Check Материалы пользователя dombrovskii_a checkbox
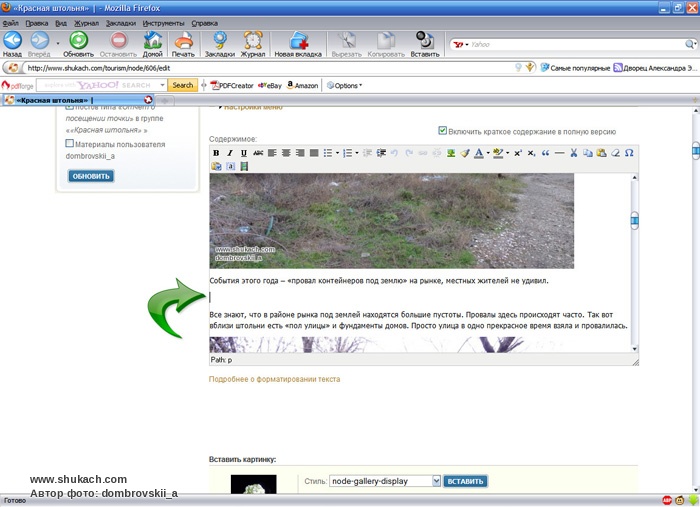This screenshot has height=507, width=700. click(x=70, y=143)
